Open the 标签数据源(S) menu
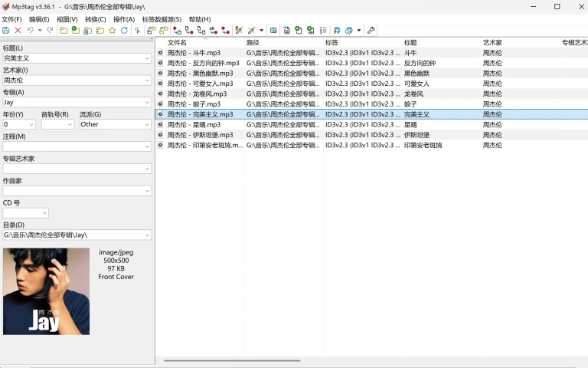 coord(162,19)
